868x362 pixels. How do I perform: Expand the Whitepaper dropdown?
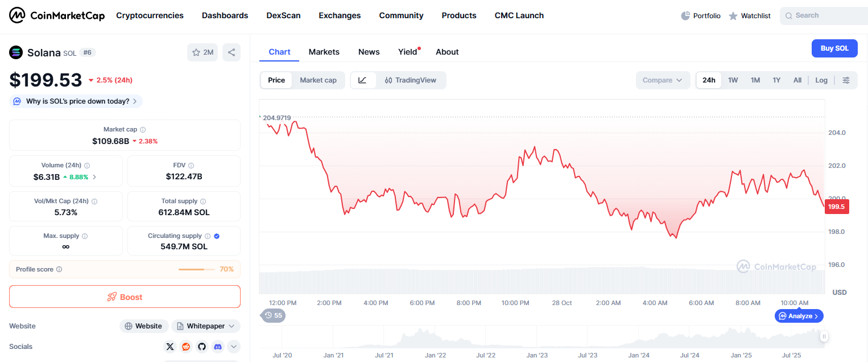205,326
